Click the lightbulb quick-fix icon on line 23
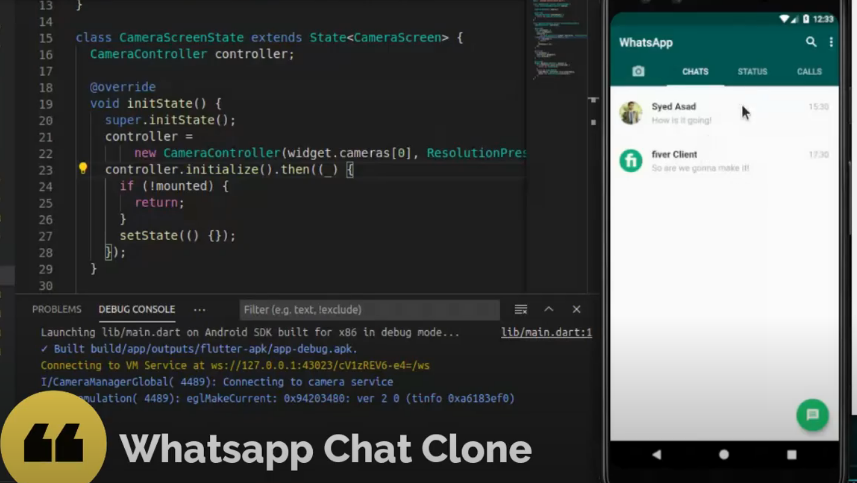 point(83,168)
